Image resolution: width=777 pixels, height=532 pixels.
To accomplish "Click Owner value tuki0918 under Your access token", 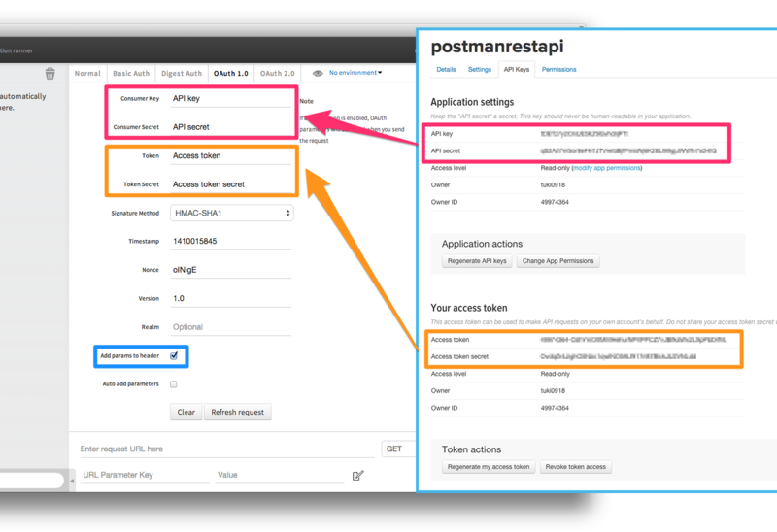I will click(x=553, y=391).
